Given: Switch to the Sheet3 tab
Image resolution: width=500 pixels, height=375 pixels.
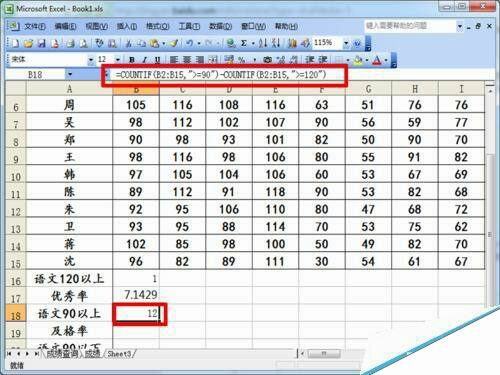Looking at the screenshot, I should pyautogui.click(x=119, y=354).
